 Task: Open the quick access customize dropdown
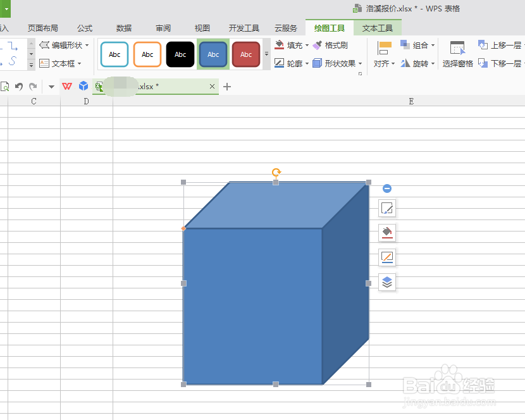click(51, 87)
